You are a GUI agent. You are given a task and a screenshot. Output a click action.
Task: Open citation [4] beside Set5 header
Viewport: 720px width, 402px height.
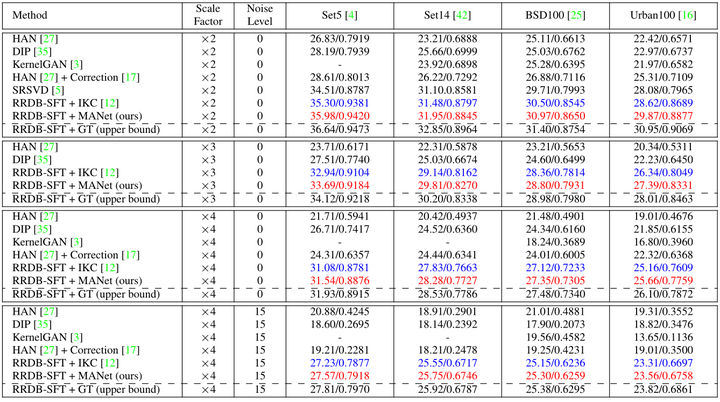point(351,15)
